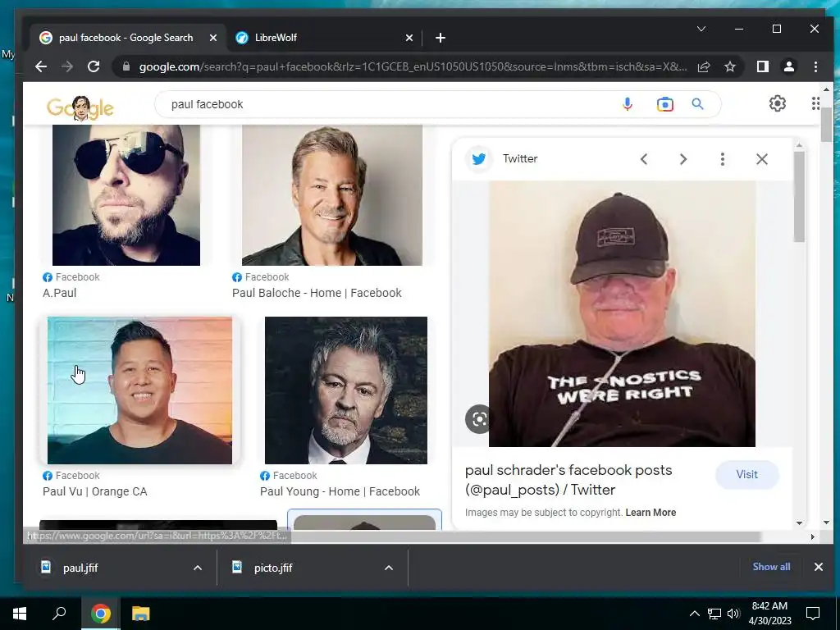Viewport: 840px width, 630px height.
Task: Open the A.Paul sunglasses image
Action: coord(126,195)
